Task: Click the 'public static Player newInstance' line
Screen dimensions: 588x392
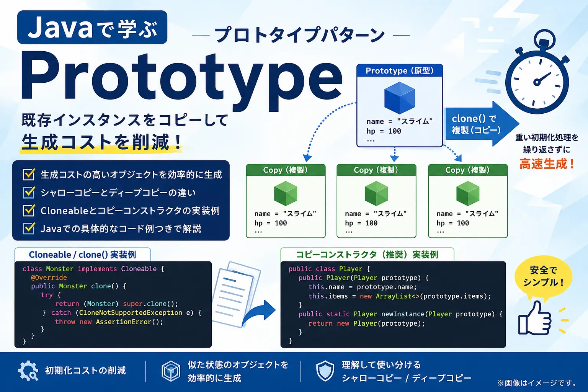Action: [x=400, y=314]
